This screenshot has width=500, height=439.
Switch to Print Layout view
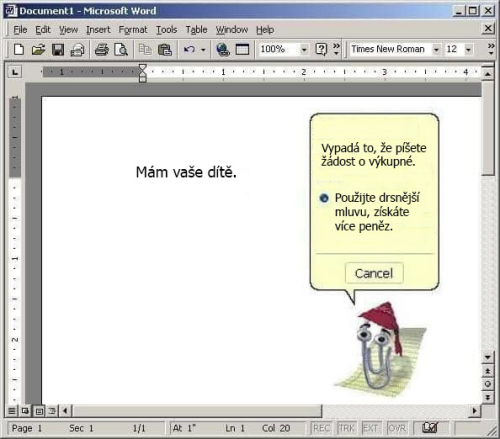click(x=39, y=411)
